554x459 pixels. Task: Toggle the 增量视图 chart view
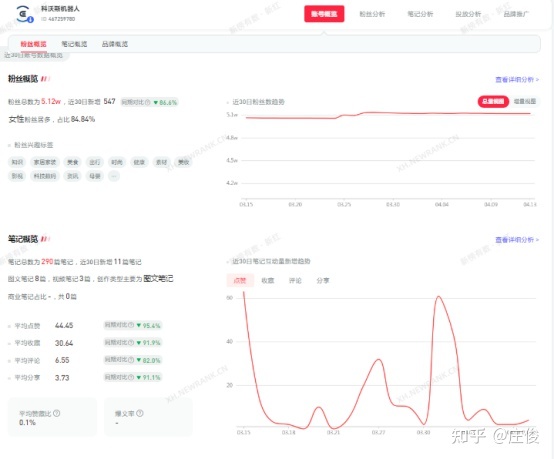pyautogui.click(x=525, y=101)
